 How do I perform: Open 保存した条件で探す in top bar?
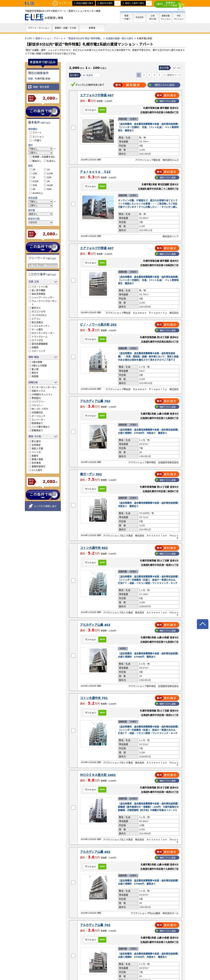[x=133, y=3]
